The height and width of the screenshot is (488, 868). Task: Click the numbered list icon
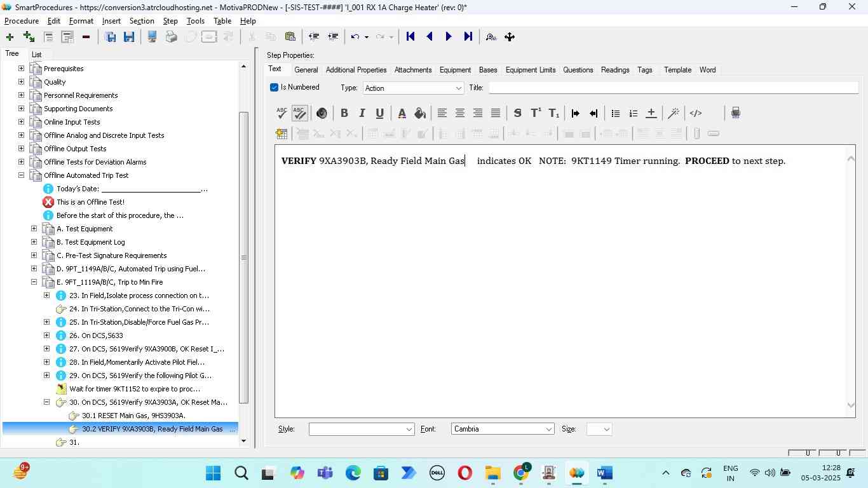(x=633, y=113)
